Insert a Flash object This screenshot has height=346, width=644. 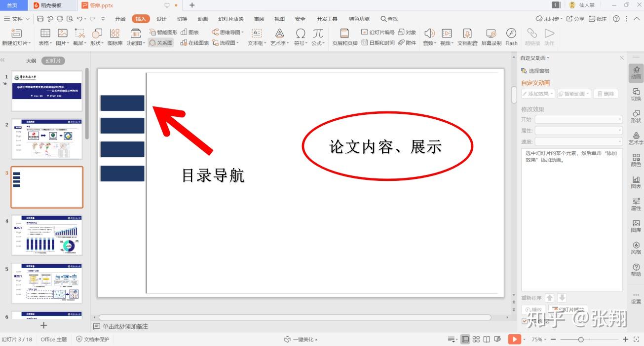pos(511,37)
